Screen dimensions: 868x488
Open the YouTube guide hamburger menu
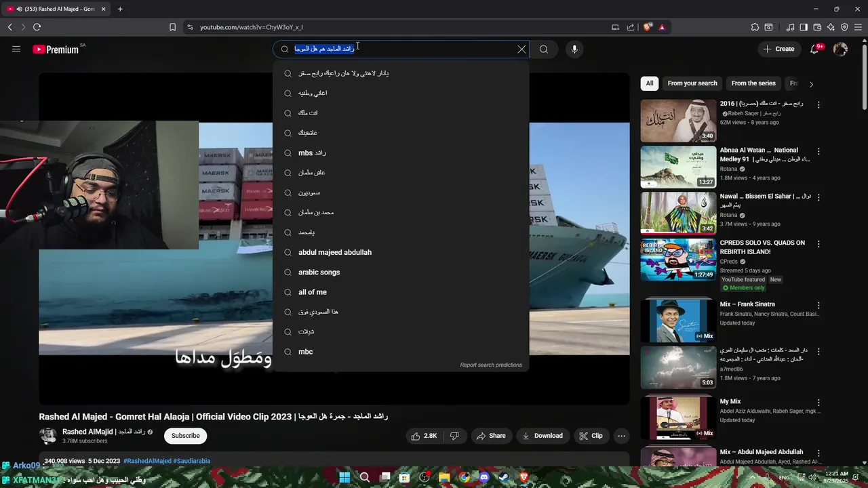point(16,49)
